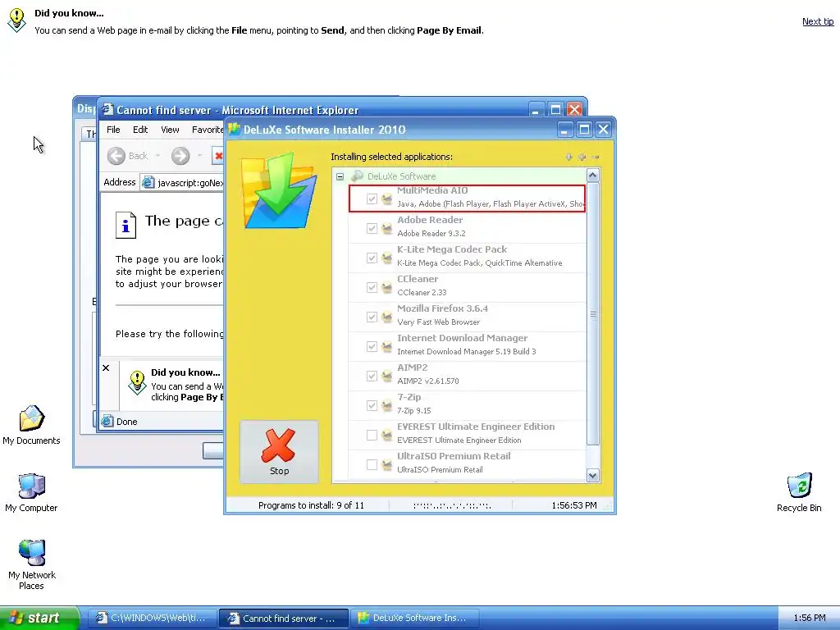Open the Forward button history dropdown in IE

[x=200, y=156]
